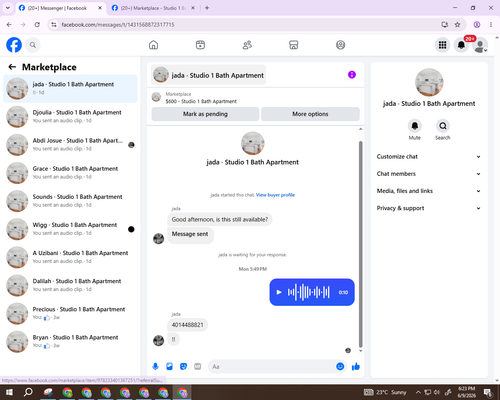
Task: Click the 'Good afternoon, is this still available?' message
Action: point(220,220)
